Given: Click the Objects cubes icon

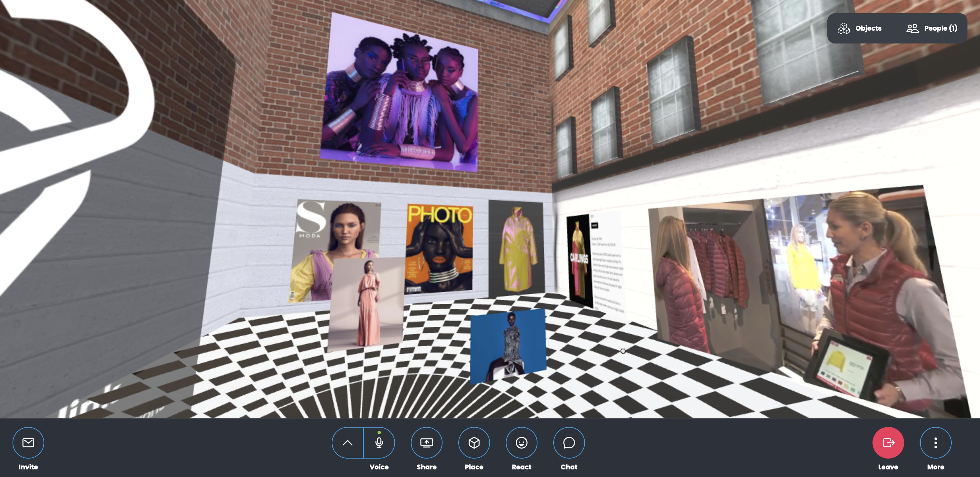Looking at the screenshot, I should pyautogui.click(x=843, y=28).
